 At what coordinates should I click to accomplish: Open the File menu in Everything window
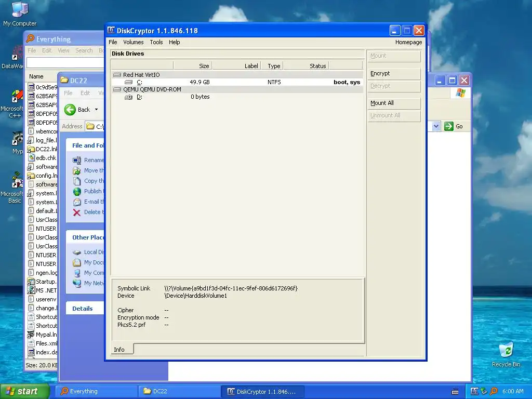pos(32,50)
